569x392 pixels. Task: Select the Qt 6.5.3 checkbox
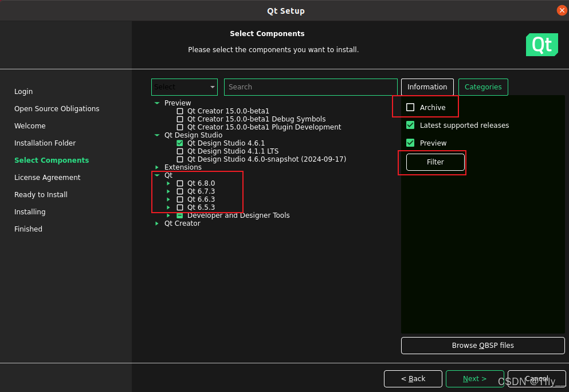pyautogui.click(x=179, y=207)
